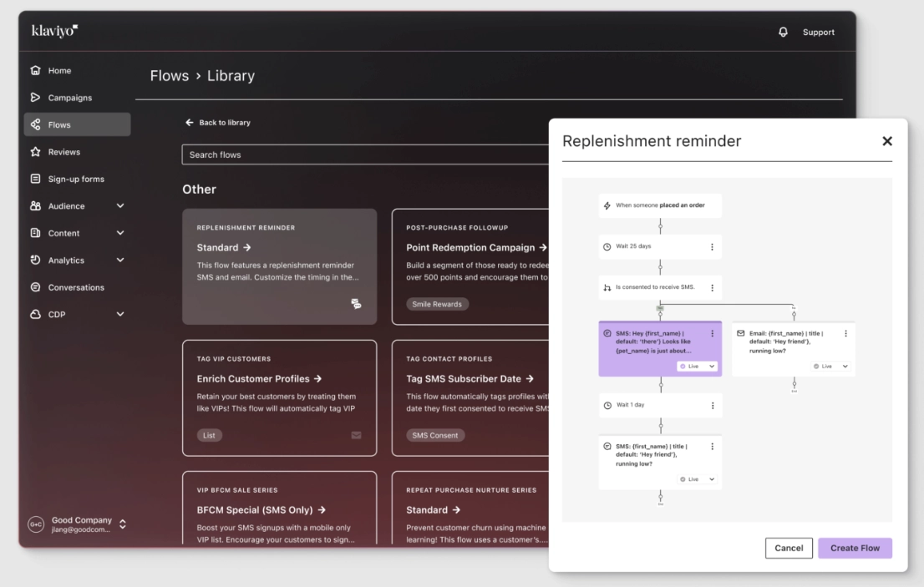Expand the Analytics sidebar section
This screenshot has height=587, width=924.
[120, 261]
